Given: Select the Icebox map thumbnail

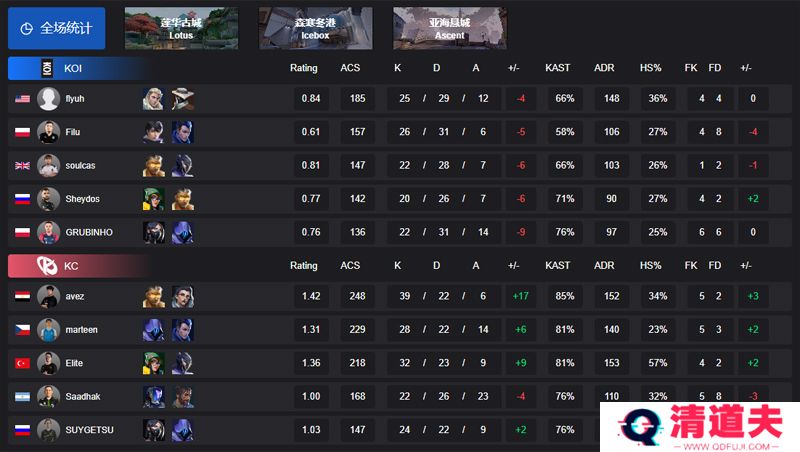Looking at the screenshot, I should 315,28.
